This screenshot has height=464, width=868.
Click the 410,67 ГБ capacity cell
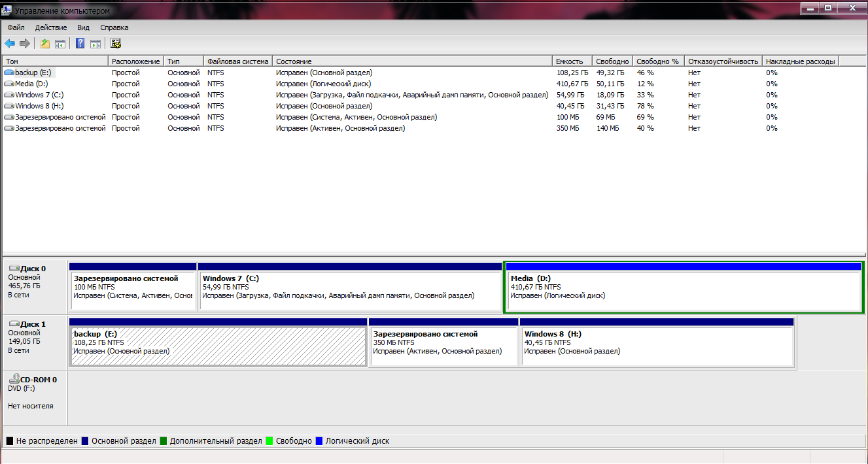point(572,84)
